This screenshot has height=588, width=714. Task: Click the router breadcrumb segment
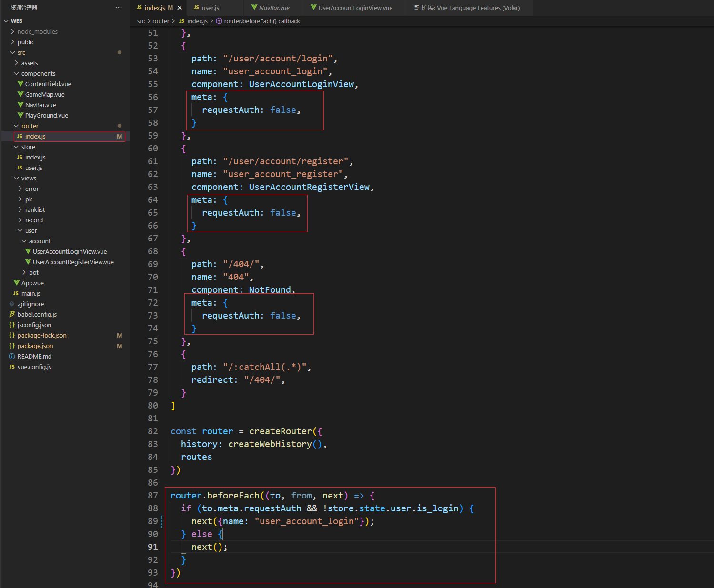point(161,21)
